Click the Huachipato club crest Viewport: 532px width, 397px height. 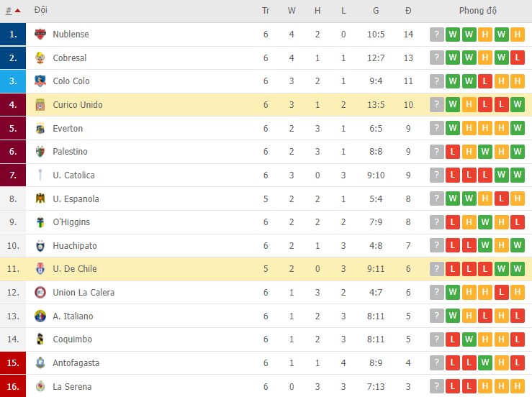coord(40,246)
